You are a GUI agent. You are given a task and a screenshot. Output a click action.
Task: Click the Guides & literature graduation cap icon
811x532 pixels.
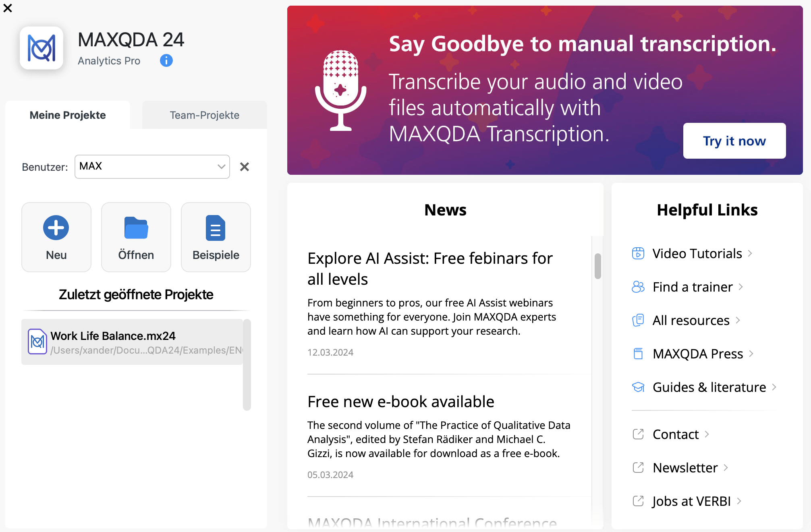pos(638,387)
